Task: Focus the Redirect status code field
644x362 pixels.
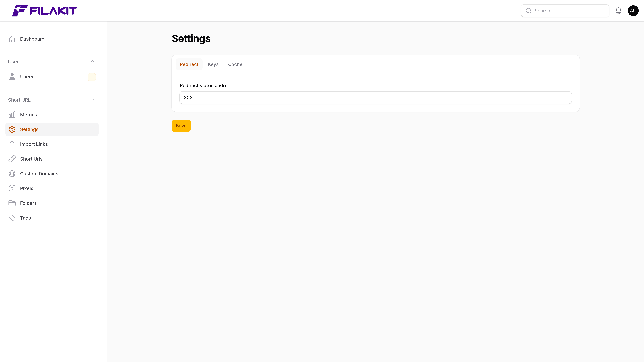Action: tap(376, 98)
